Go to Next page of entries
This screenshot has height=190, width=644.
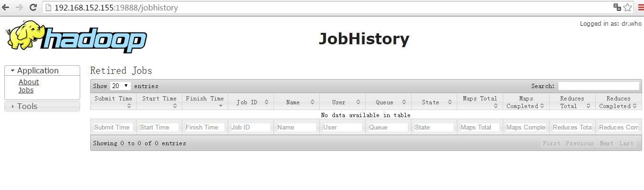pyautogui.click(x=606, y=143)
